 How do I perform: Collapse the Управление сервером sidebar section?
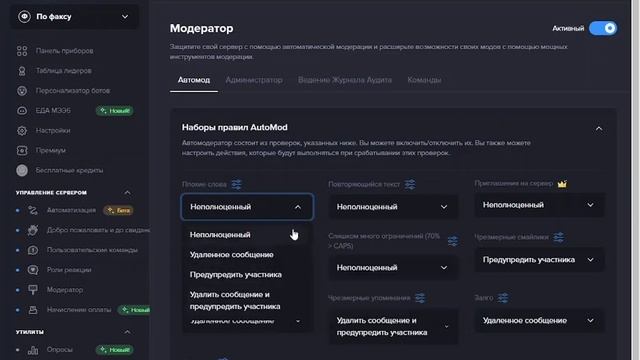coord(127,192)
